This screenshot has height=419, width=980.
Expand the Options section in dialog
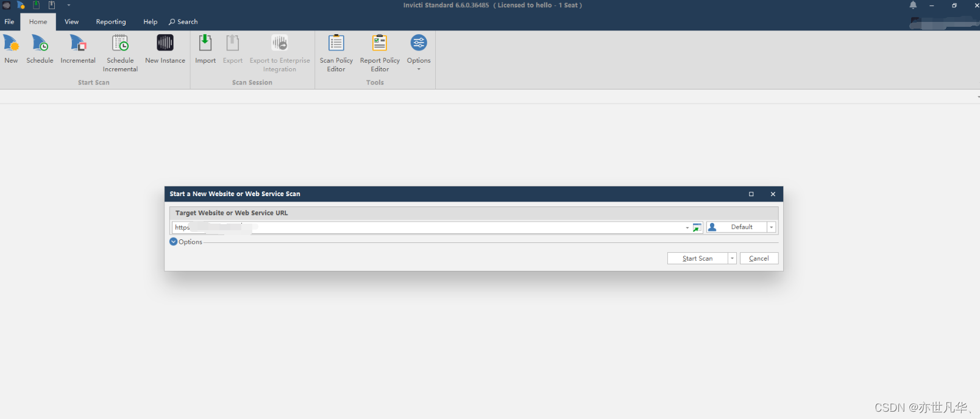tap(174, 242)
